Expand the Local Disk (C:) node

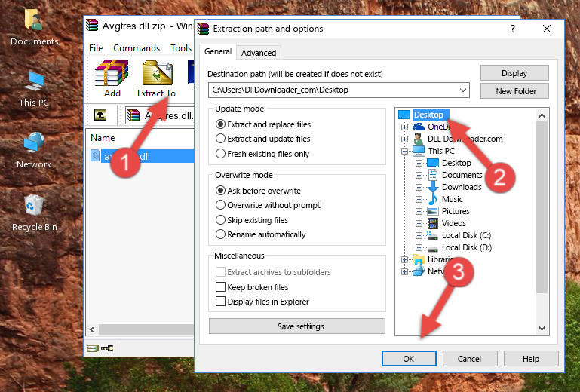[419, 235]
